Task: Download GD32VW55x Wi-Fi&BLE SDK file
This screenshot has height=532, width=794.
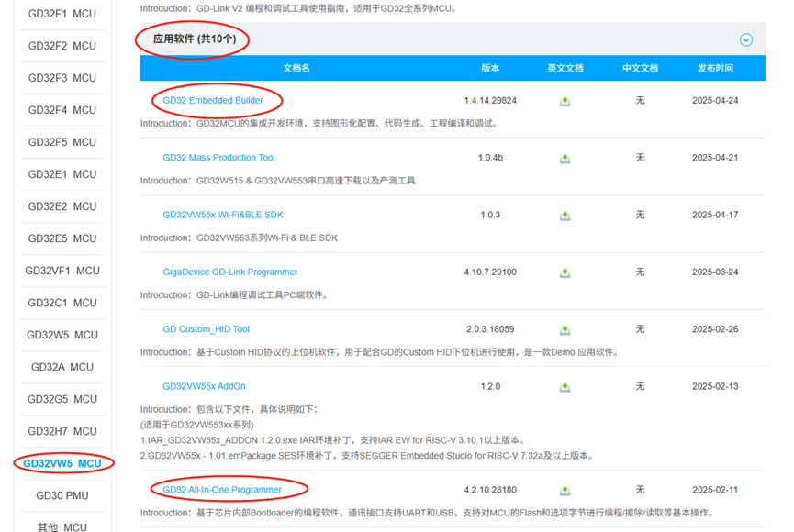Action: [x=565, y=216]
